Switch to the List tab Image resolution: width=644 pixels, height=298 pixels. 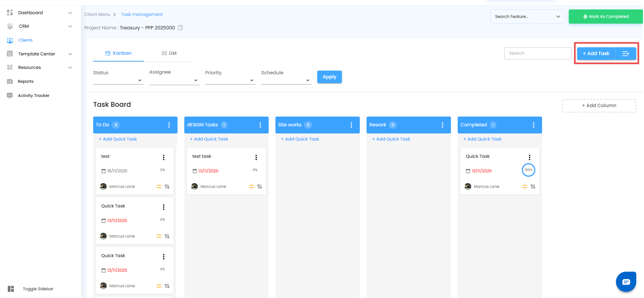[x=169, y=53]
